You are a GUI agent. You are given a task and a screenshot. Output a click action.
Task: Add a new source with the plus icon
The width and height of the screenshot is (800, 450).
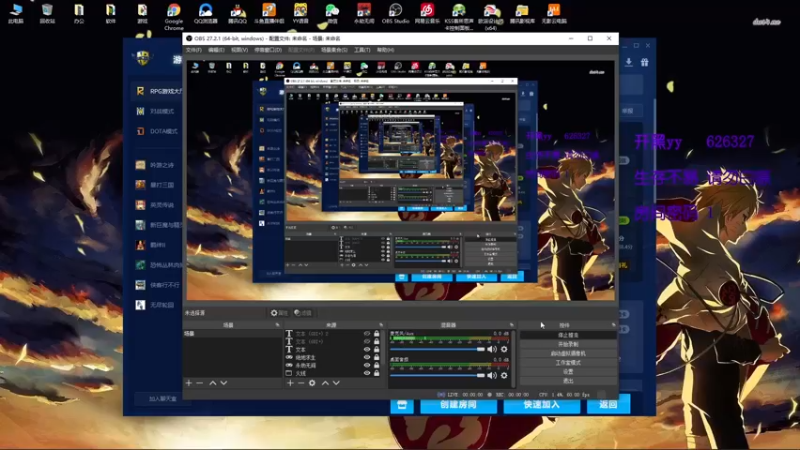[290, 383]
